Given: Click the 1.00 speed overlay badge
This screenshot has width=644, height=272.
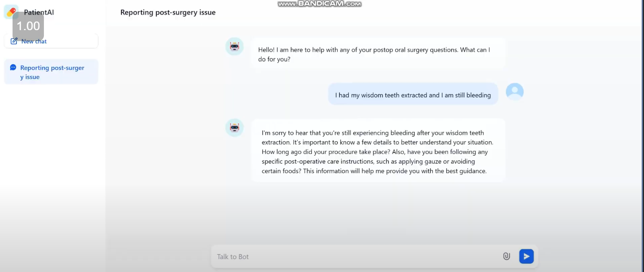Looking at the screenshot, I should (x=28, y=26).
